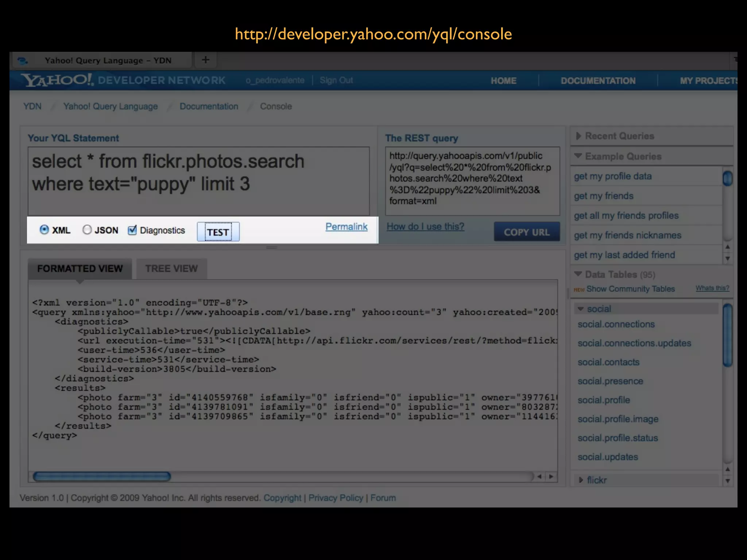This screenshot has width=747, height=560.
Task: Click the data tables scroll up arrow
Action: pos(728,469)
